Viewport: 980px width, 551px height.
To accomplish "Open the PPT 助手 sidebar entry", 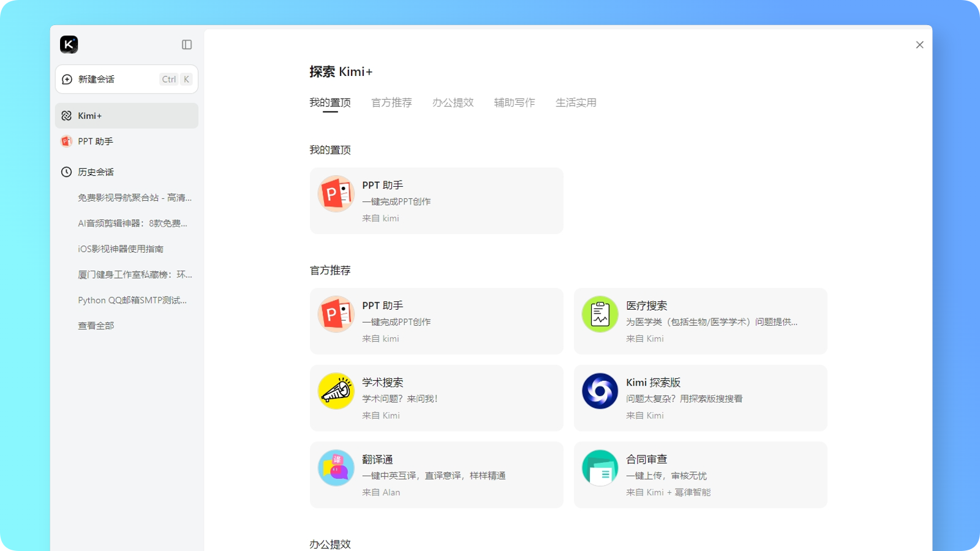I will tap(127, 141).
